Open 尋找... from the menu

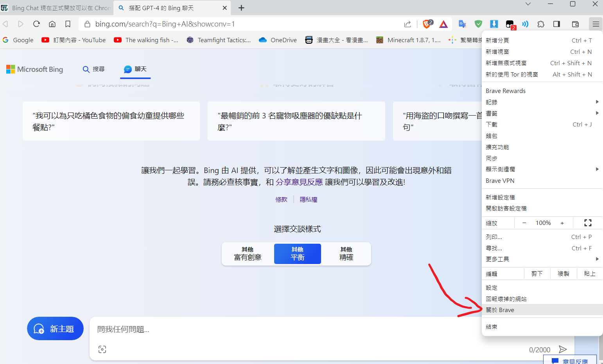[x=542, y=248]
